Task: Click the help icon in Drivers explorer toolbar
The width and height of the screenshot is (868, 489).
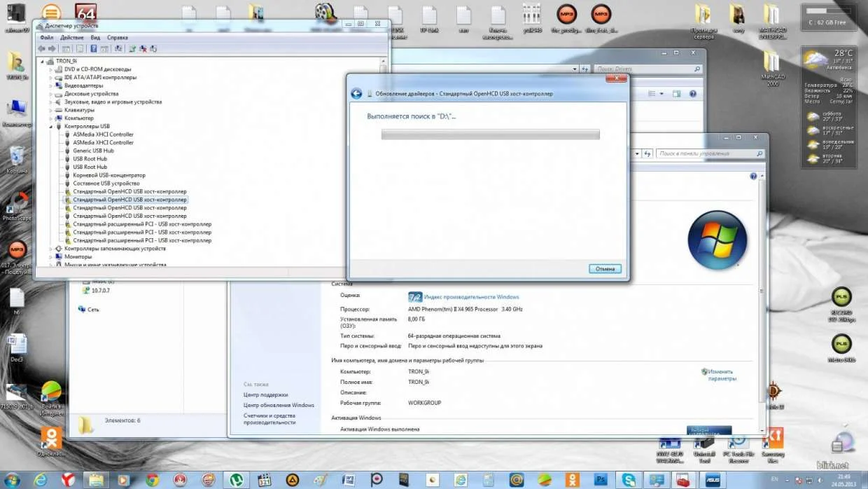Action: [x=692, y=93]
